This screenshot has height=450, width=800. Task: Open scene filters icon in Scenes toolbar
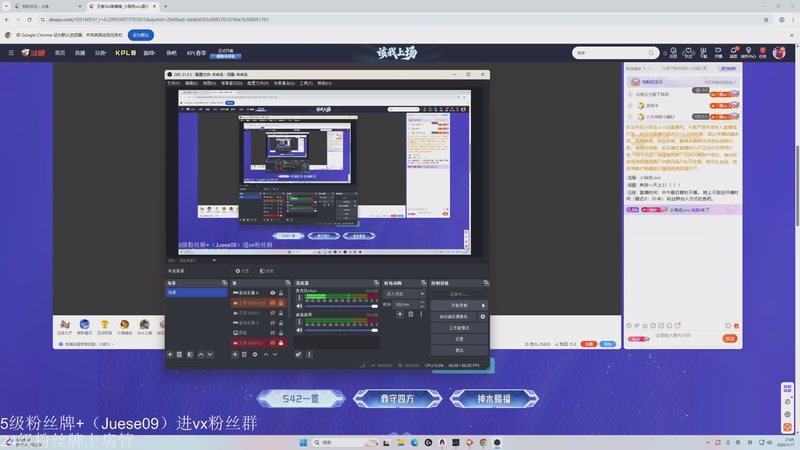[x=190, y=355]
